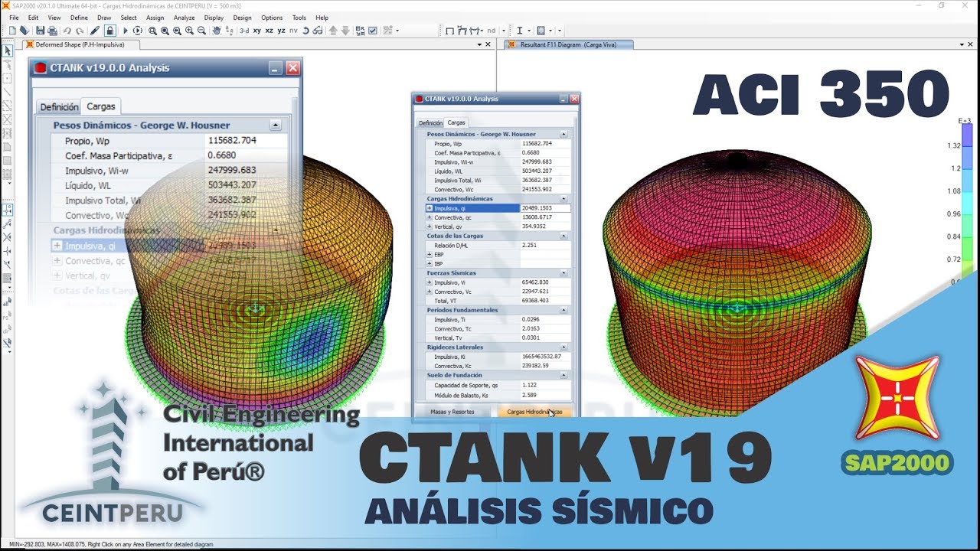Click the Undo arrow in the toolbar
Screen dimensions: 980x551
click(x=67, y=31)
